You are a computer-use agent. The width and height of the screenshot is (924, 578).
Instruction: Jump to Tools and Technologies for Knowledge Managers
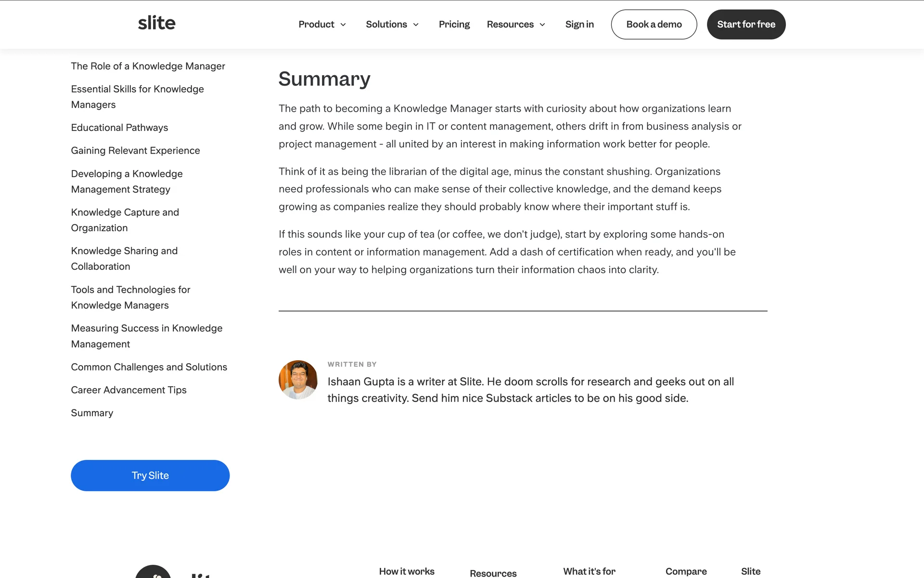pyautogui.click(x=130, y=297)
